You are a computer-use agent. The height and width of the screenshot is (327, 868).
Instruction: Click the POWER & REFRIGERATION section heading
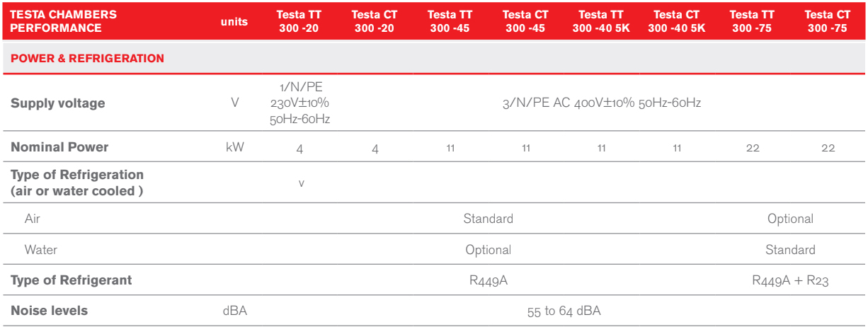pyautogui.click(x=87, y=59)
